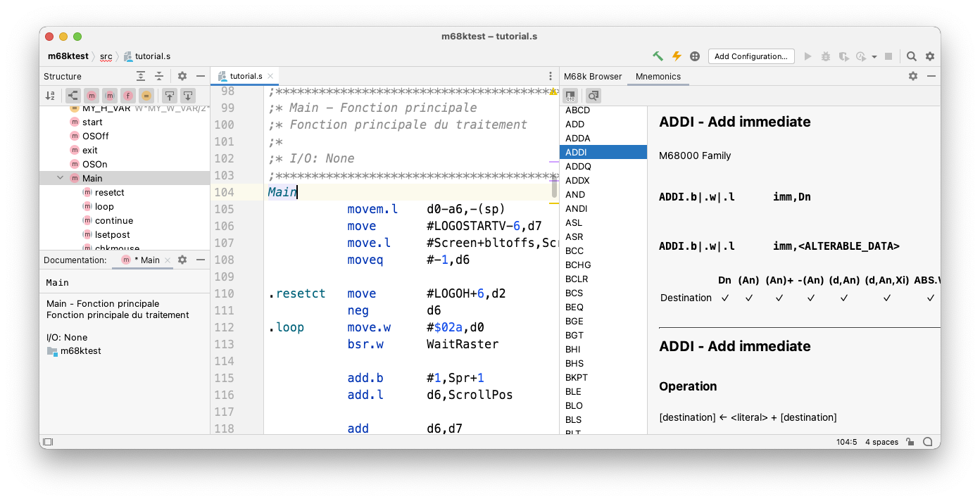Select 'continue' label in Structure tree
This screenshot has width=980, height=501.
pyautogui.click(x=114, y=220)
